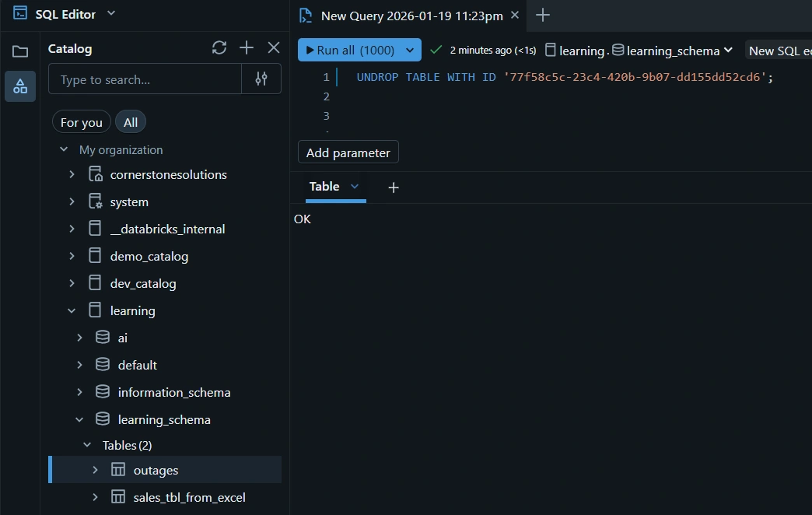Click the Add parameter button

tap(348, 152)
